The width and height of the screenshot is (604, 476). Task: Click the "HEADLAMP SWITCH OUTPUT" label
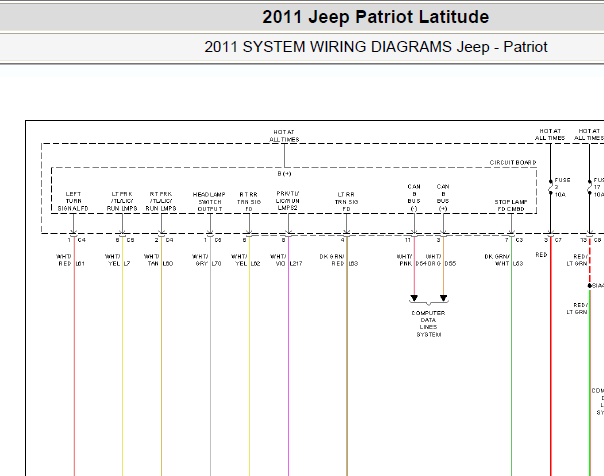(209, 202)
